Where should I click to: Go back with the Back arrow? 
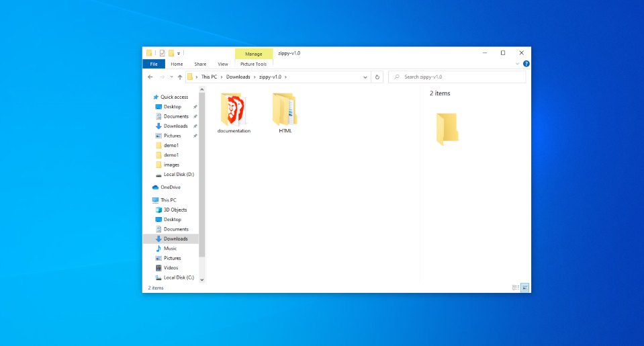click(x=150, y=77)
